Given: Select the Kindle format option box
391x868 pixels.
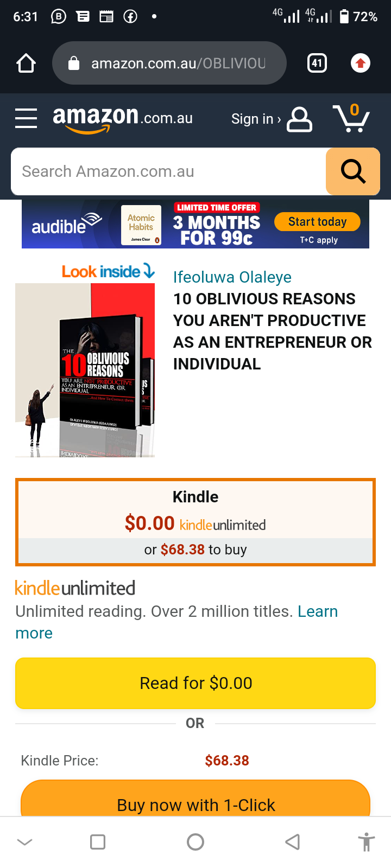Looking at the screenshot, I should [195, 522].
